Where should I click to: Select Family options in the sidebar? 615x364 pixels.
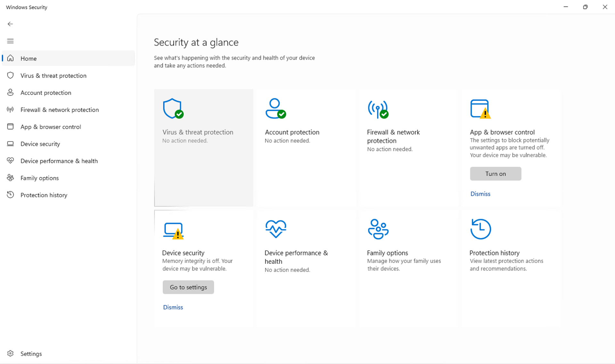[x=39, y=178]
